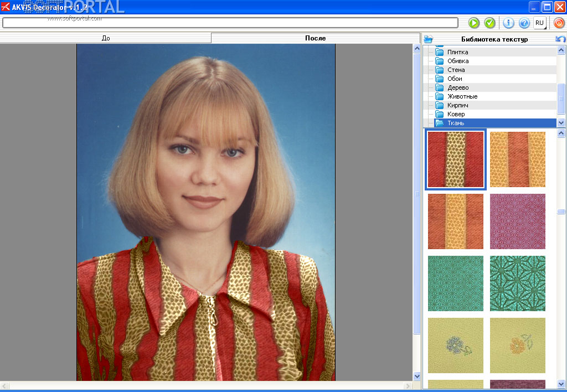Image resolution: width=567 pixels, height=392 pixels.
Task: Click the thumbnails scrollbar thumb
Action: click(x=561, y=212)
